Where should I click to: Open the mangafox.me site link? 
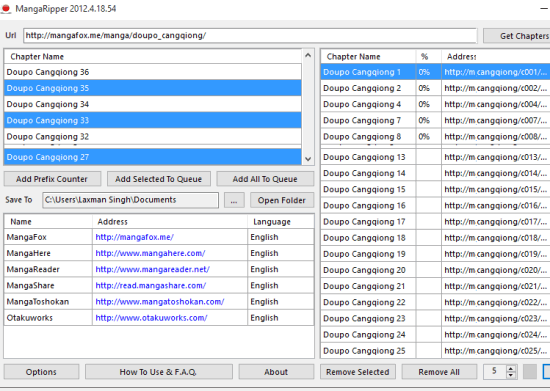point(135,237)
